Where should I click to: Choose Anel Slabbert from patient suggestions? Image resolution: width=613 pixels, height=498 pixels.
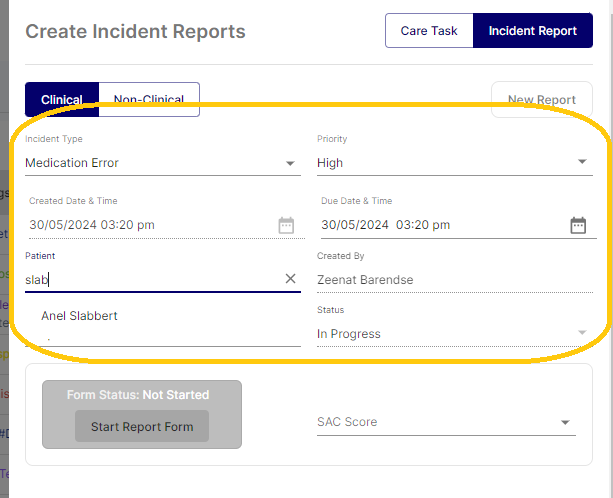pyautogui.click(x=80, y=316)
